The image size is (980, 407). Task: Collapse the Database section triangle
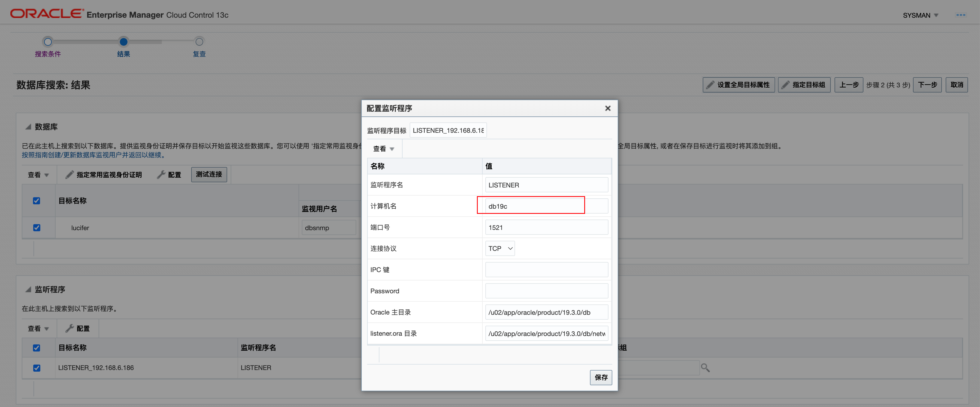tap(28, 127)
